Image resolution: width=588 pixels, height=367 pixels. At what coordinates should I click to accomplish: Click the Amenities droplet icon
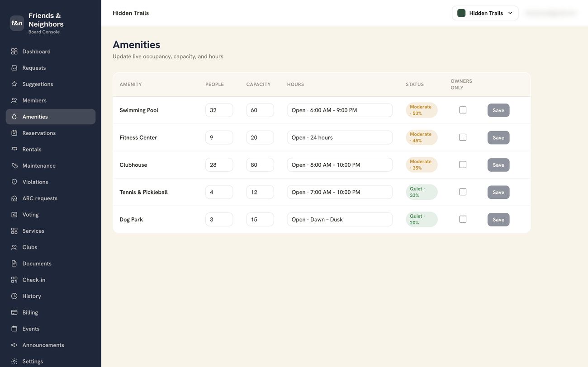point(14,117)
